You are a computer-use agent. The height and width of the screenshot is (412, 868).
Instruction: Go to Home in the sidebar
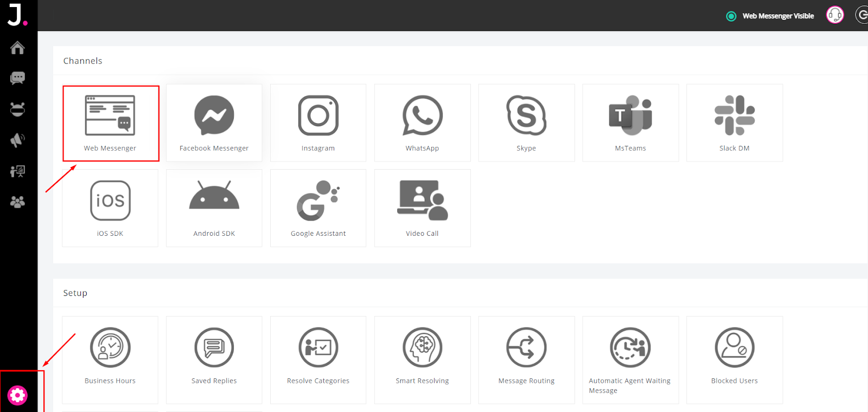click(x=17, y=48)
